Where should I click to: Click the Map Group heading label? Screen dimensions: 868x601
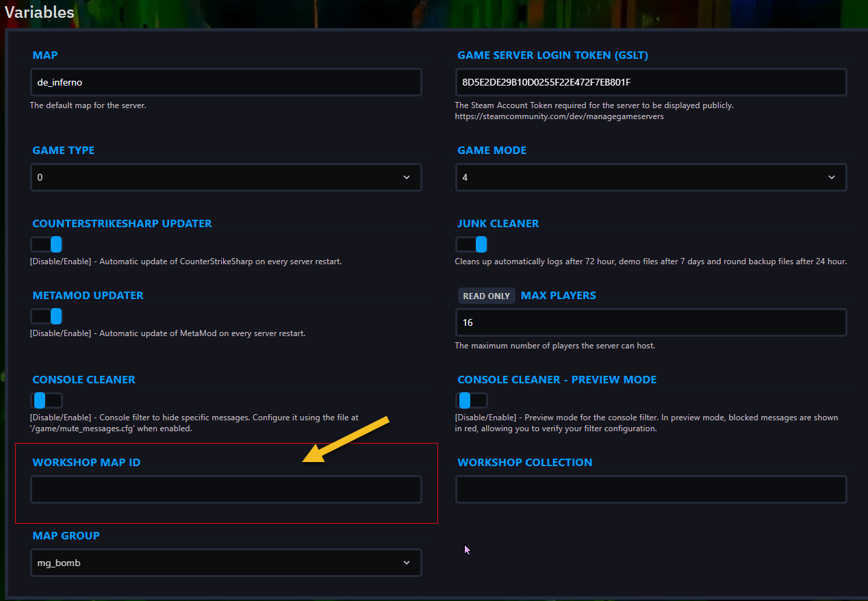[66, 536]
